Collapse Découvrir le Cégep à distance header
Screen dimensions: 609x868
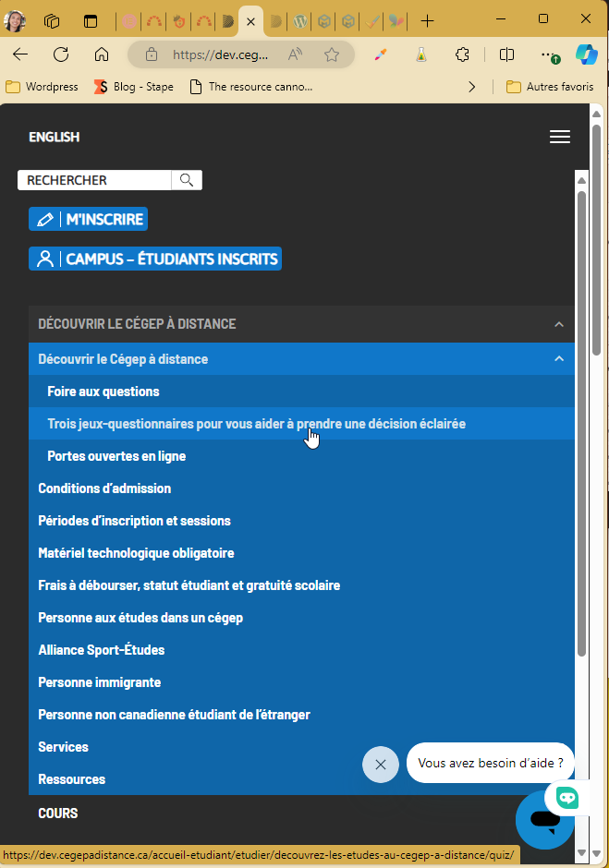558,324
